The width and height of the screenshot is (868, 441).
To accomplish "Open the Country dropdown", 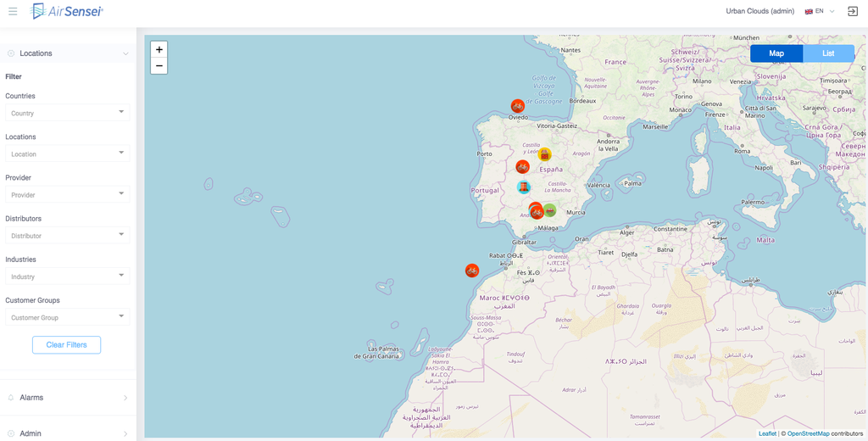I will coord(67,113).
